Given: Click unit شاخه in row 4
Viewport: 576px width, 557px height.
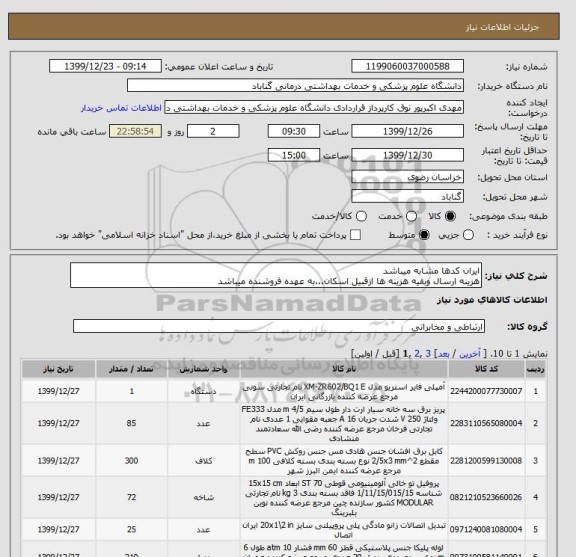Looking at the screenshot, I should coord(204,497).
